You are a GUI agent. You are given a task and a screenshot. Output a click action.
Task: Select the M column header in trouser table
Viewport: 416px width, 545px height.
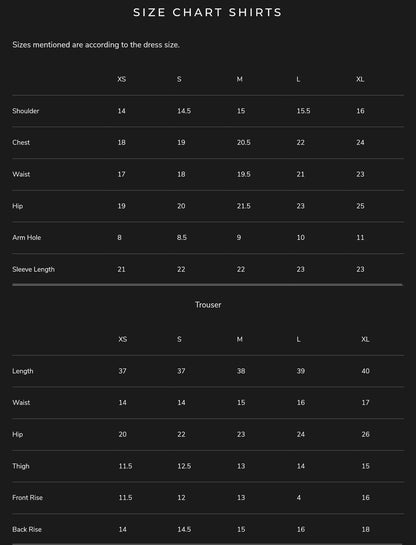pos(240,339)
